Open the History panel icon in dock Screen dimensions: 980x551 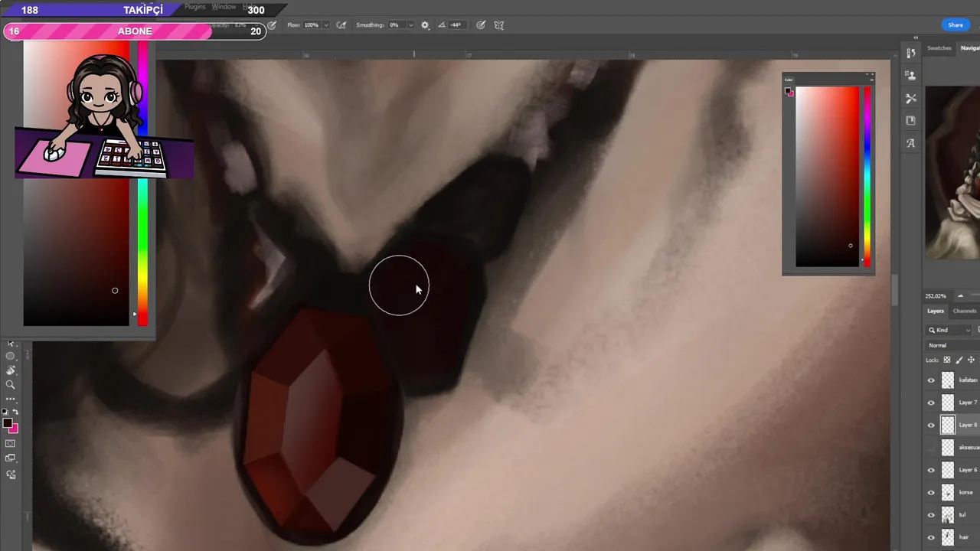(x=910, y=54)
